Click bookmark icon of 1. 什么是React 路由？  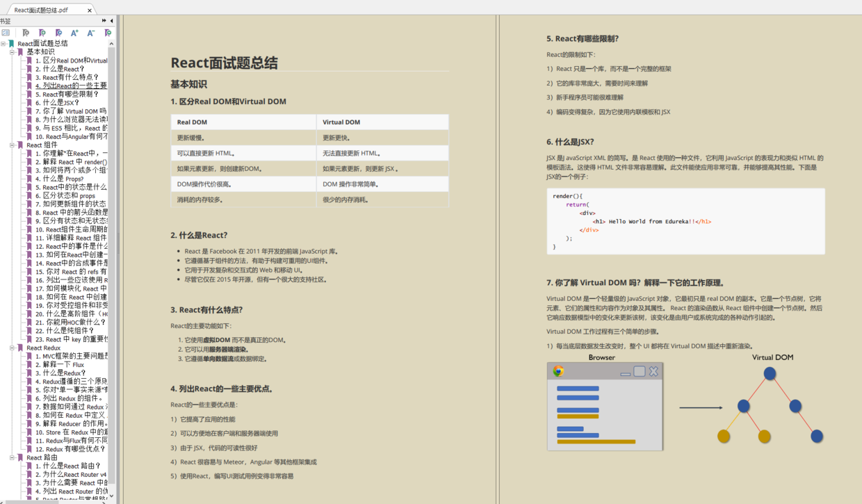30,466
